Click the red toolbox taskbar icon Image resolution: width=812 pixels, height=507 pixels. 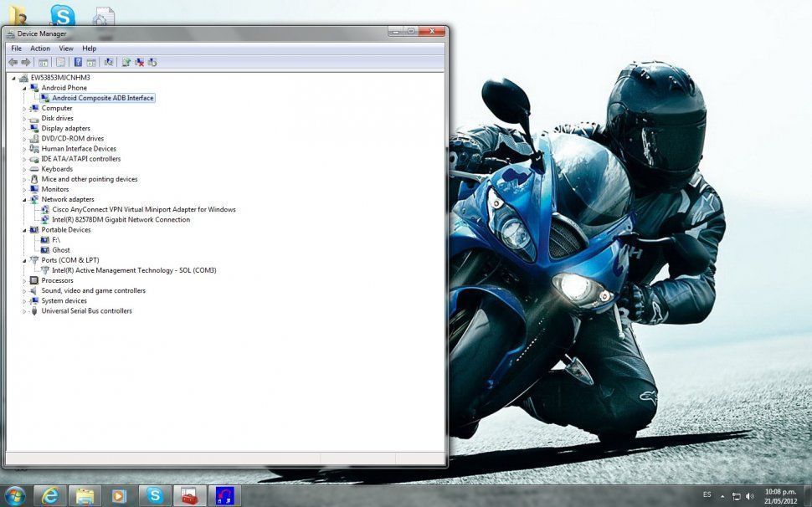pos(189,495)
